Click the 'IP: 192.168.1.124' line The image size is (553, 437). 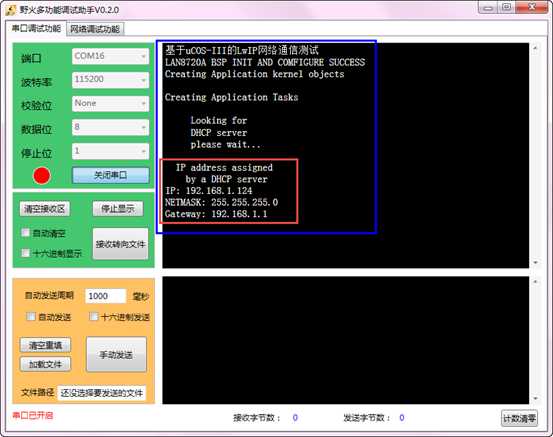pyautogui.click(x=209, y=191)
